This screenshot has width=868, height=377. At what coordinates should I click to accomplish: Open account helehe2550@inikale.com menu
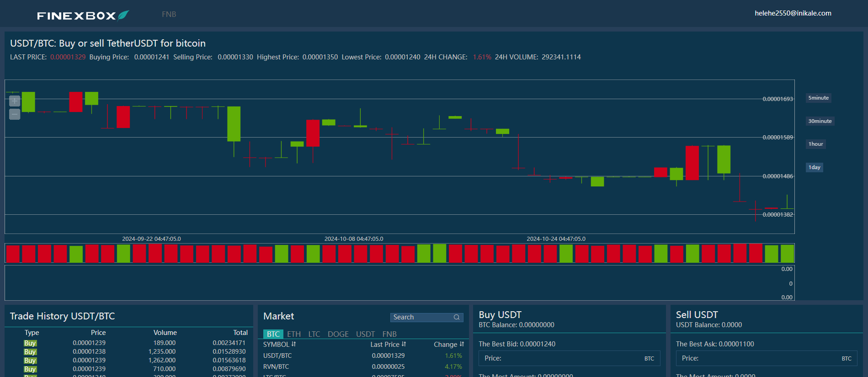[x=793, y=13]
